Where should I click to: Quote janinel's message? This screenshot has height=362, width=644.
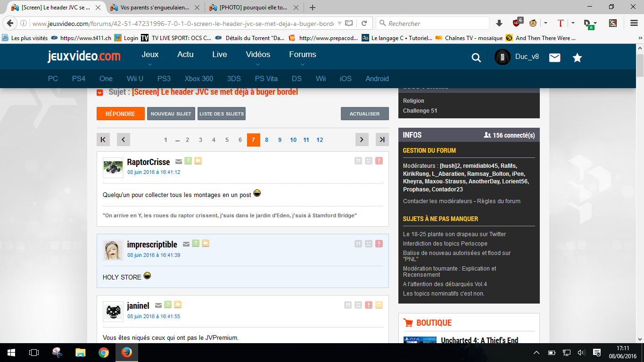coord(348,305)
